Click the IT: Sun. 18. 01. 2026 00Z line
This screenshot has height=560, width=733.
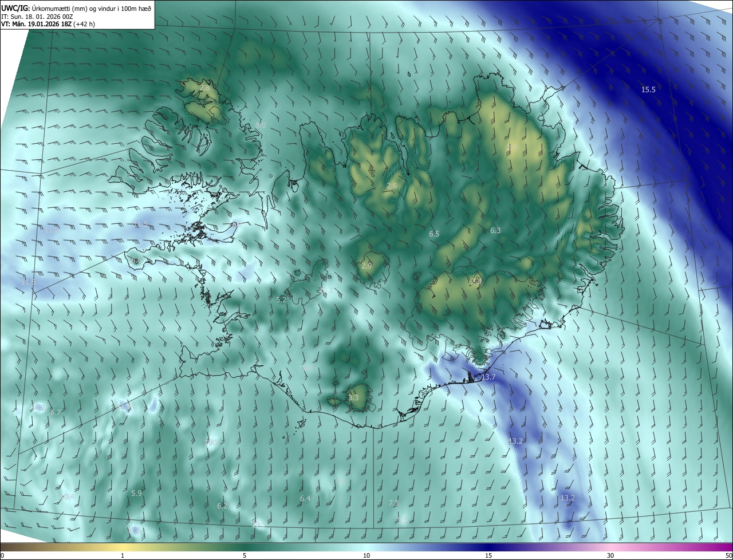tap(37, 17)
